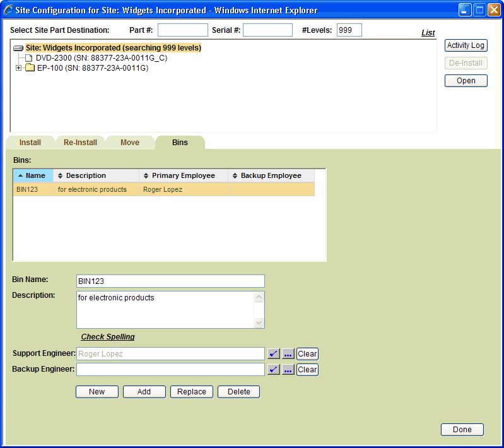
Task: Click the Bin Name field
Action: [x=170, y=281]
